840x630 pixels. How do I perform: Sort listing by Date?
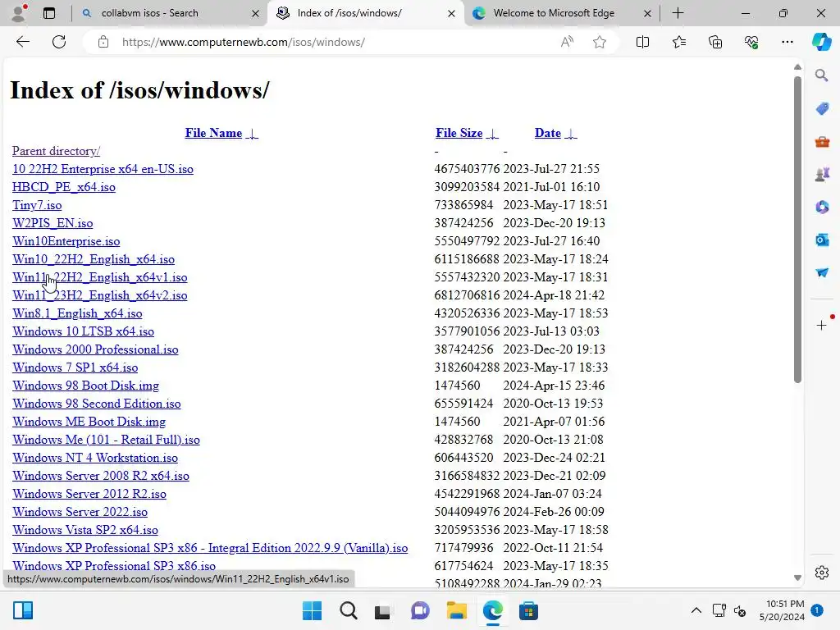[x=547, y=133]
